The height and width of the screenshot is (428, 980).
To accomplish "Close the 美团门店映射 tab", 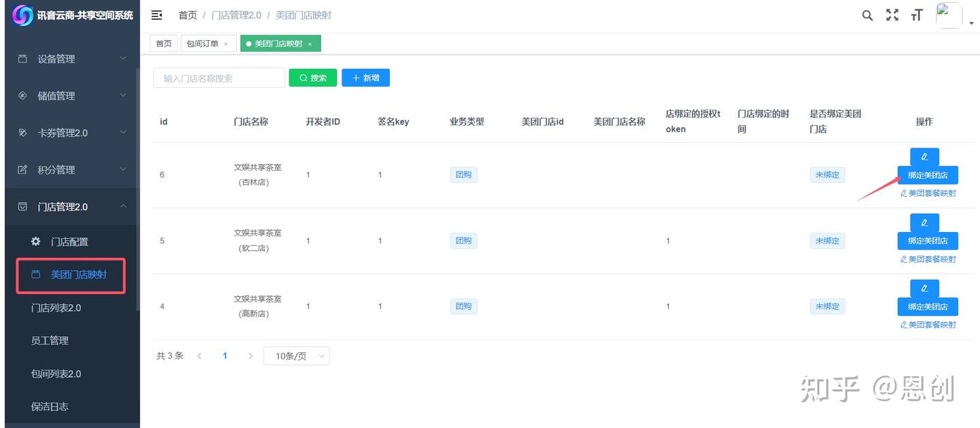I will click(x=310, y=44).
